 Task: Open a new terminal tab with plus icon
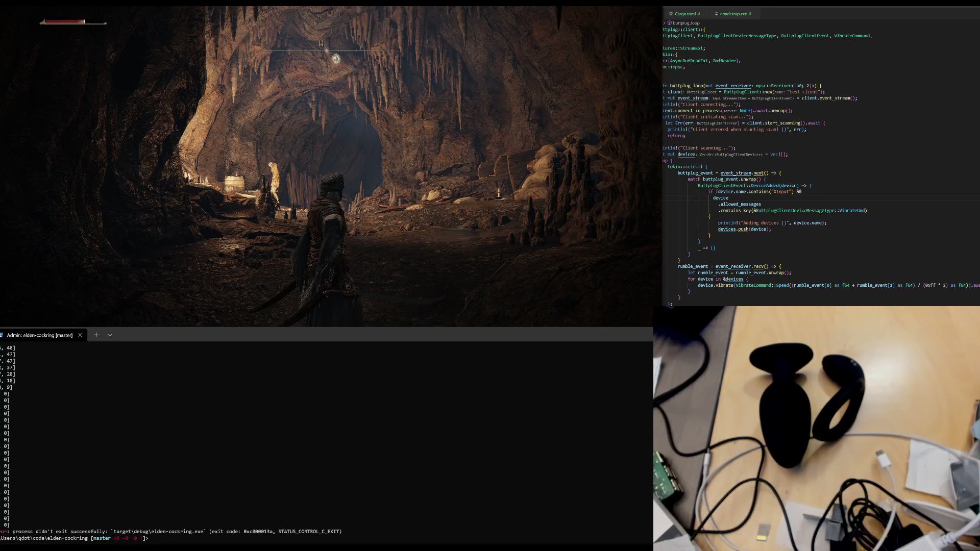96,335
